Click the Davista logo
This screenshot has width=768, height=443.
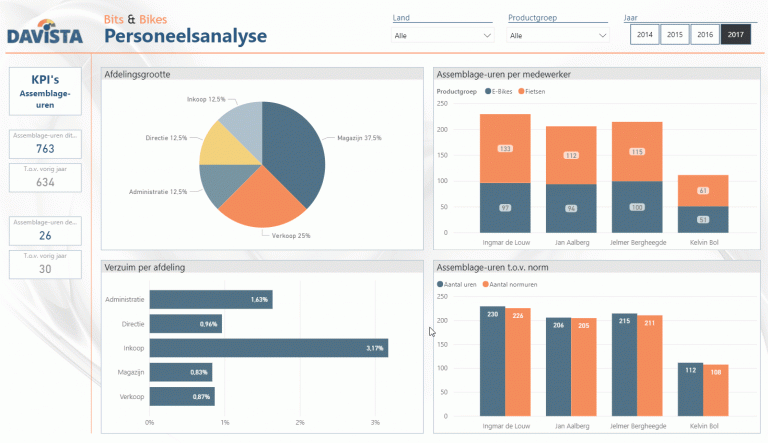coord(45,32)
